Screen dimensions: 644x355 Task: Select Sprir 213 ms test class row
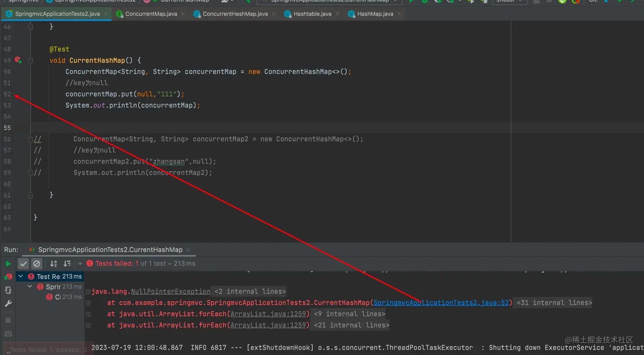click(50, 287)
